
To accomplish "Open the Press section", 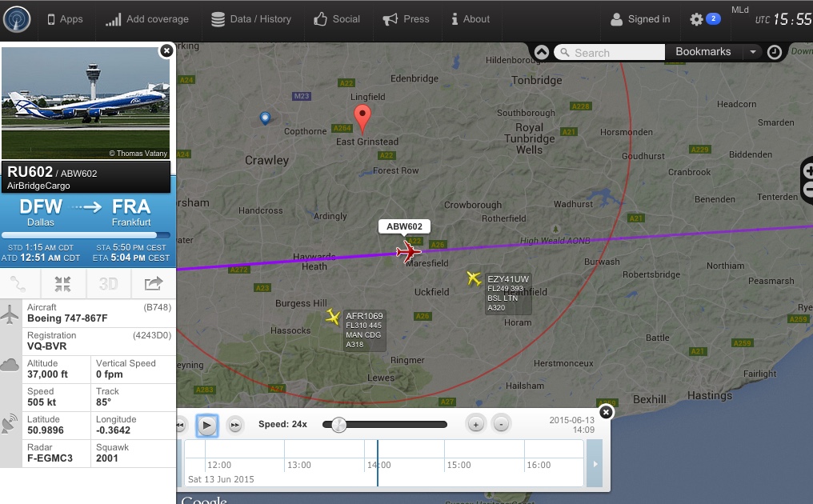I will (406, 19).
